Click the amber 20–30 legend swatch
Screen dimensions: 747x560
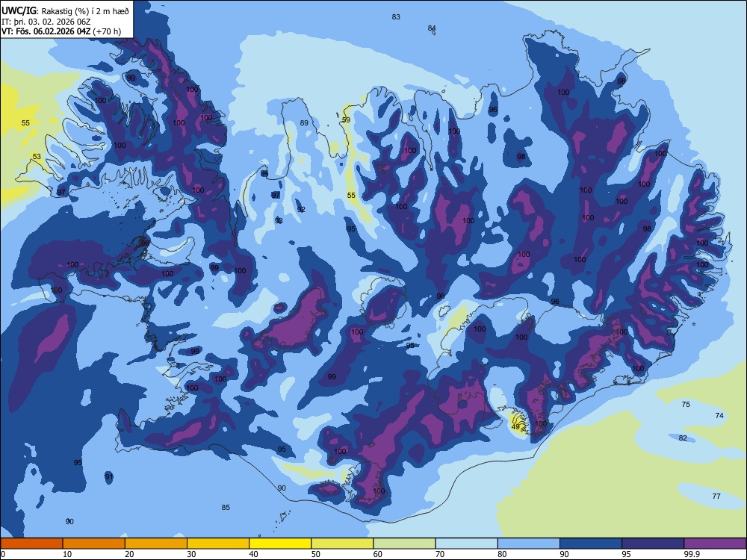coord(156,544)
